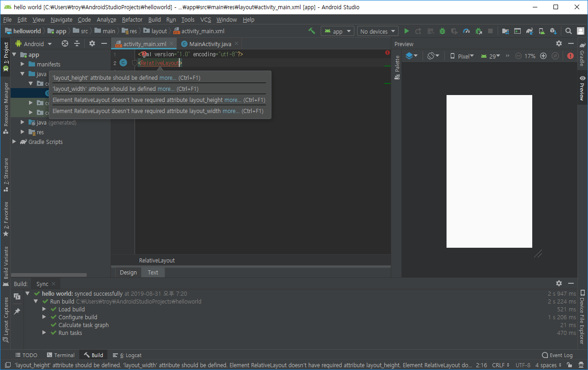
Task: Open Project panel gear settings
Action: pos(92,43)
